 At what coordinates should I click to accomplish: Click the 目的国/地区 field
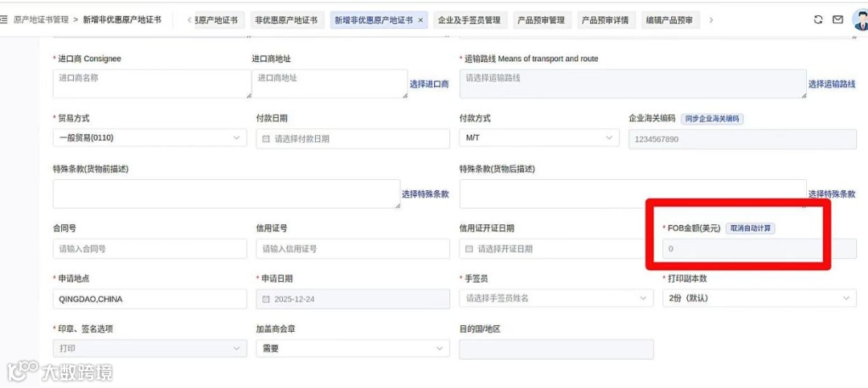(x=556, y=349)
